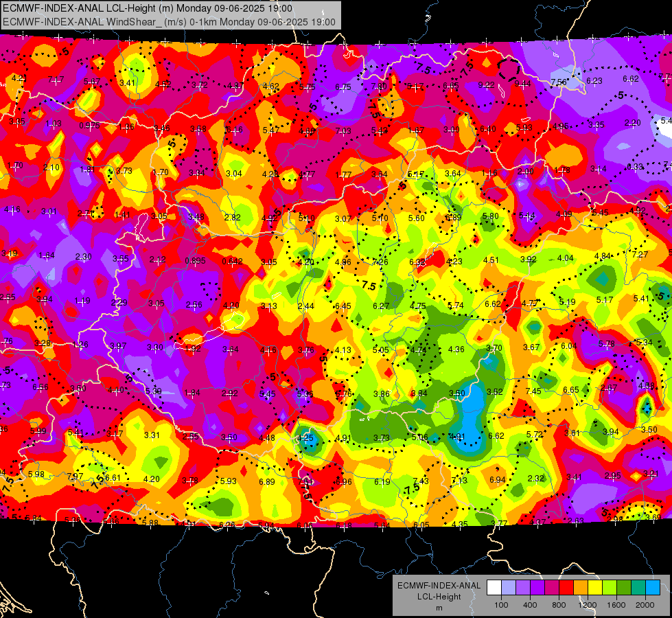Click the wind shear value 2.12

point(158,260)
